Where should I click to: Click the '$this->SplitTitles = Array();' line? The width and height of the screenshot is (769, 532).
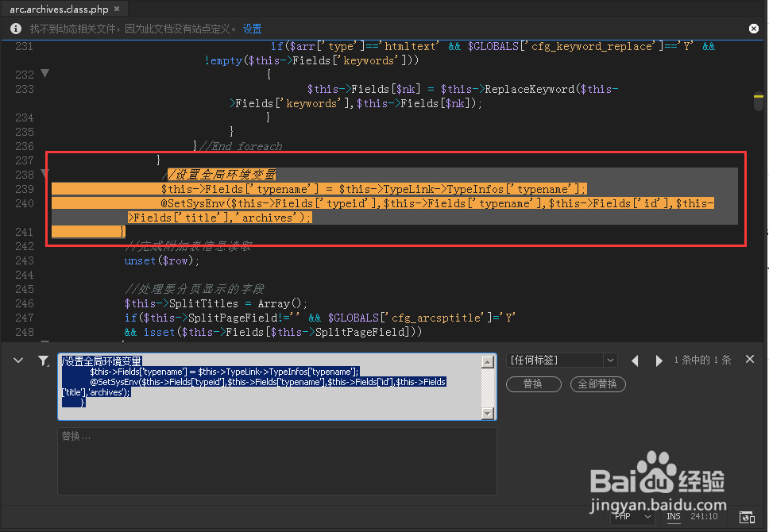[216, 303]
